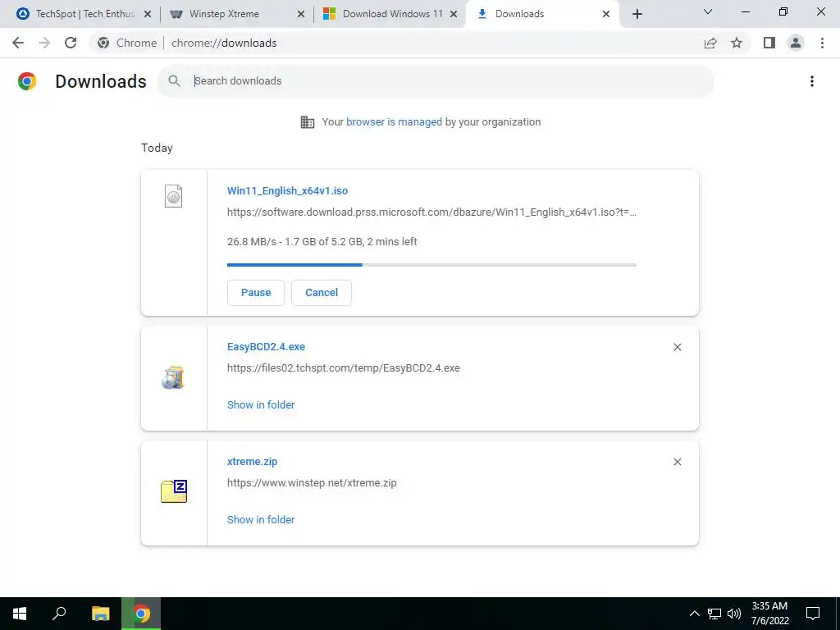Viewport: 840px width, 630px height.
Task: Click the search magnifier icon in downloads
Action: coord(174,81)
